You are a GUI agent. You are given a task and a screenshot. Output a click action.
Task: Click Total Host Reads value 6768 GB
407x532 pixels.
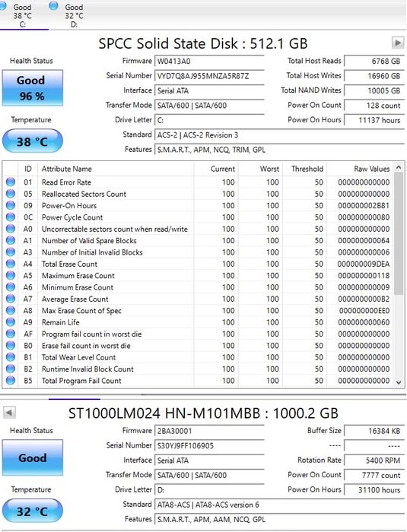[374, 61]
